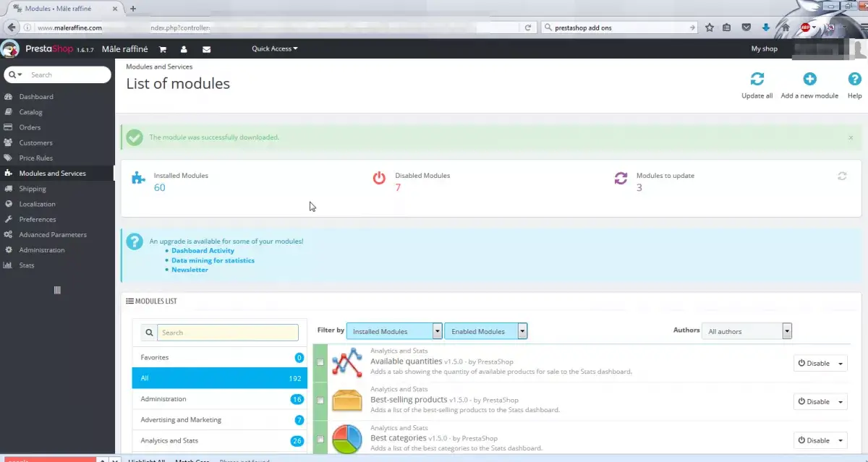Viewport: 868px width, 462px height.
Task: Open the Enabled Modules filter dropdown
Action: [486, 331]
